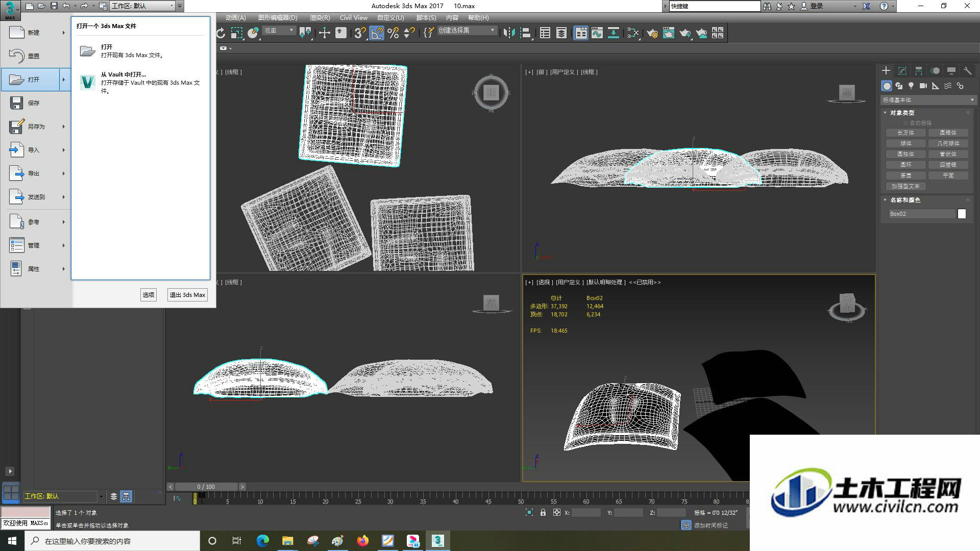Screen dimensions: 980x551
Task: Click the Align tool icon
Action: coord(525,33)
